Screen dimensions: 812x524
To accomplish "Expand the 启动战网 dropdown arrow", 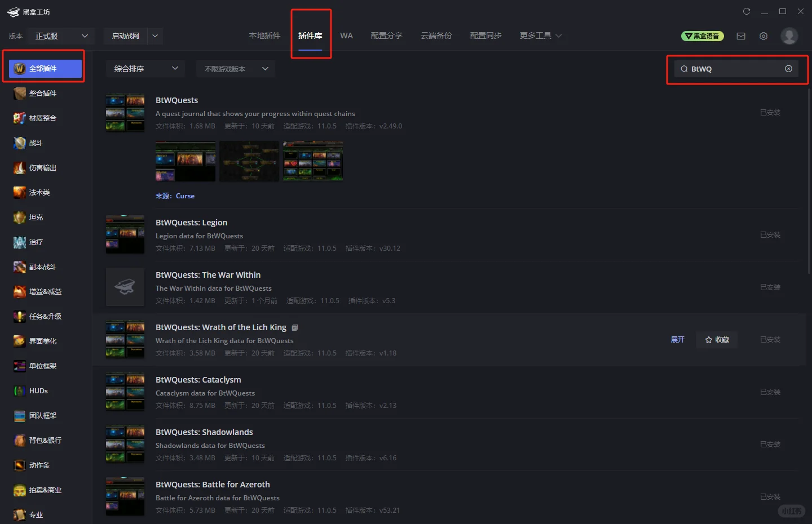I will pos(155,36).
